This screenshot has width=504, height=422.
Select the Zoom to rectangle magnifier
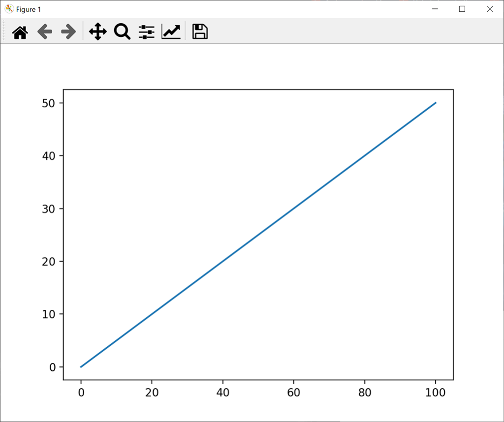pos(122,32)
